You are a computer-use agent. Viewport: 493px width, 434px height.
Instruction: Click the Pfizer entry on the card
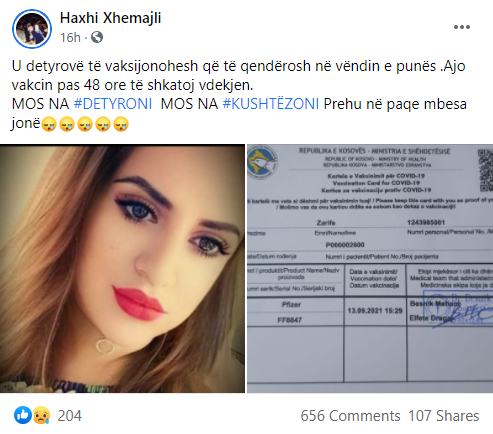(291, 304)
